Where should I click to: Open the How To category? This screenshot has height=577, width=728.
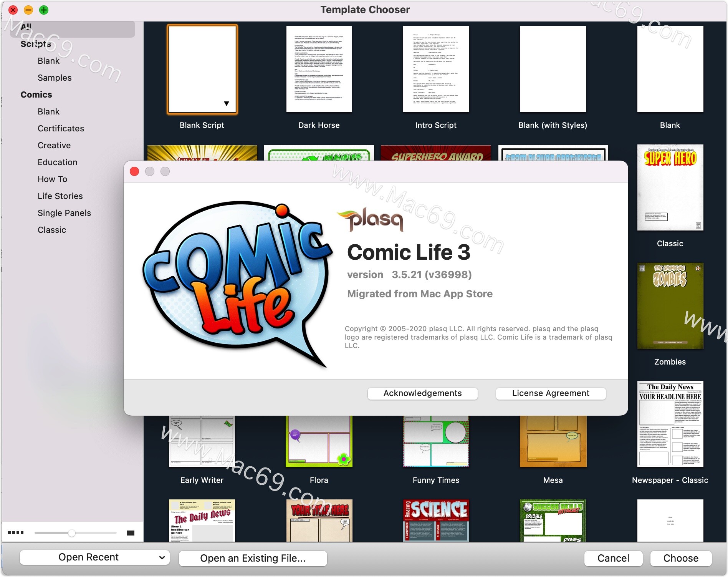pos(52,179)
